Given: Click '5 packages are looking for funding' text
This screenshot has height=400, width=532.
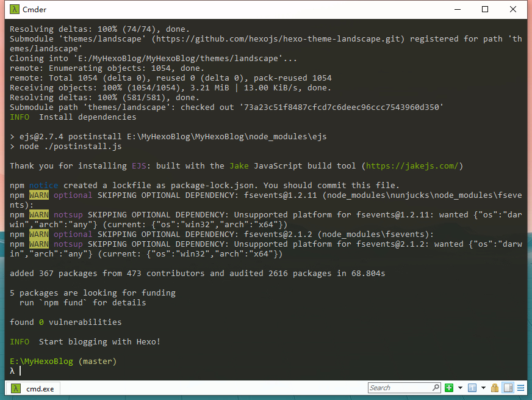Looking at the screenshot, I should (x=93, y=293).
